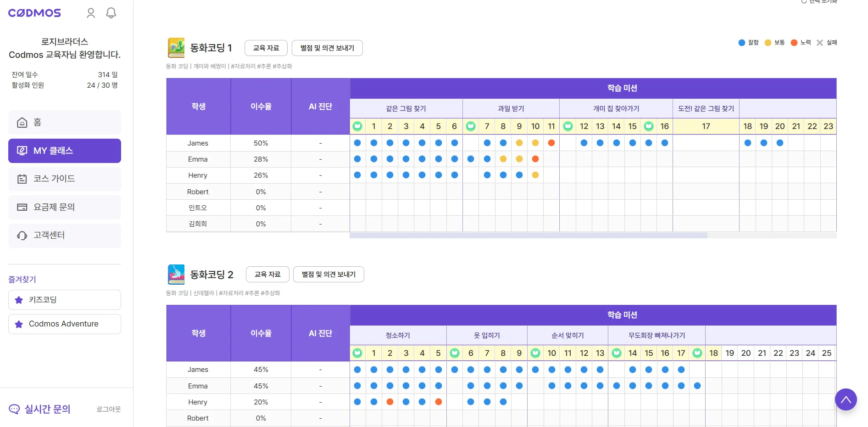The width and height of the screenshot is (868, 427).
Task: Click the CODMOS logo
Action: [x=34, y=13]
